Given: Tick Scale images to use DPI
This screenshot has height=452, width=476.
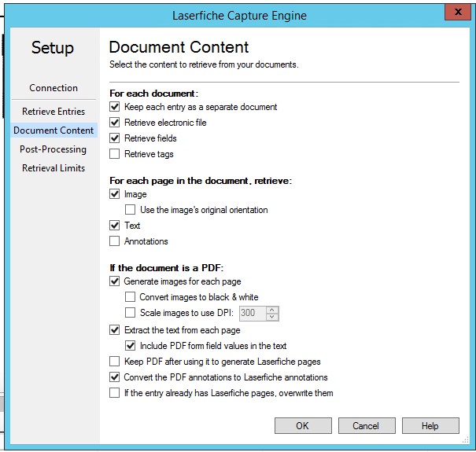Looking at the screenshot, I should pyautogui.click(x=131, y=313).
